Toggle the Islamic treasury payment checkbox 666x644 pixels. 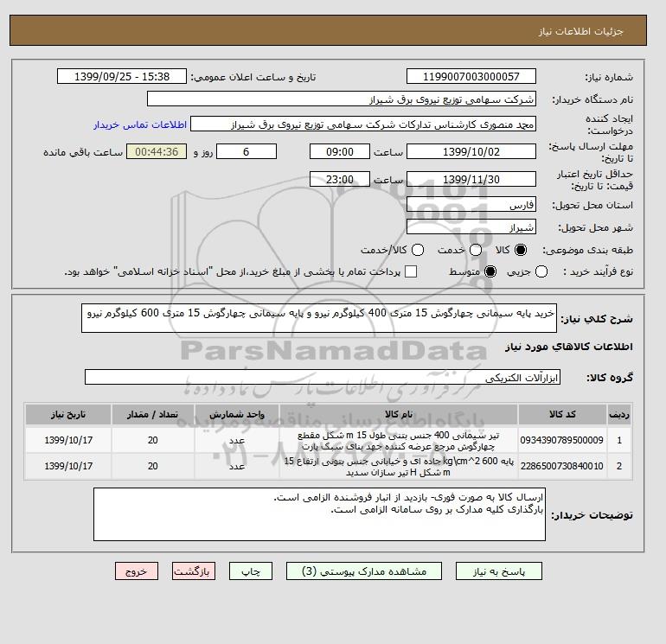click(x=411, y=271)
